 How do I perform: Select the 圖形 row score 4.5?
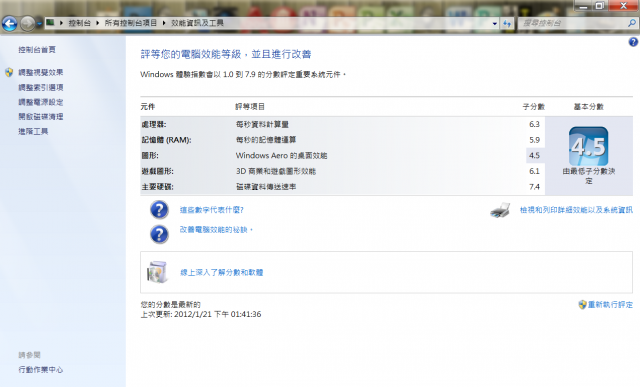point(534,156)
